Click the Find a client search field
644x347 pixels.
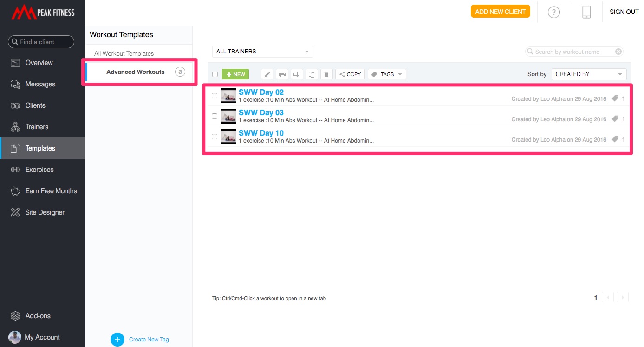tap(41, 42)
